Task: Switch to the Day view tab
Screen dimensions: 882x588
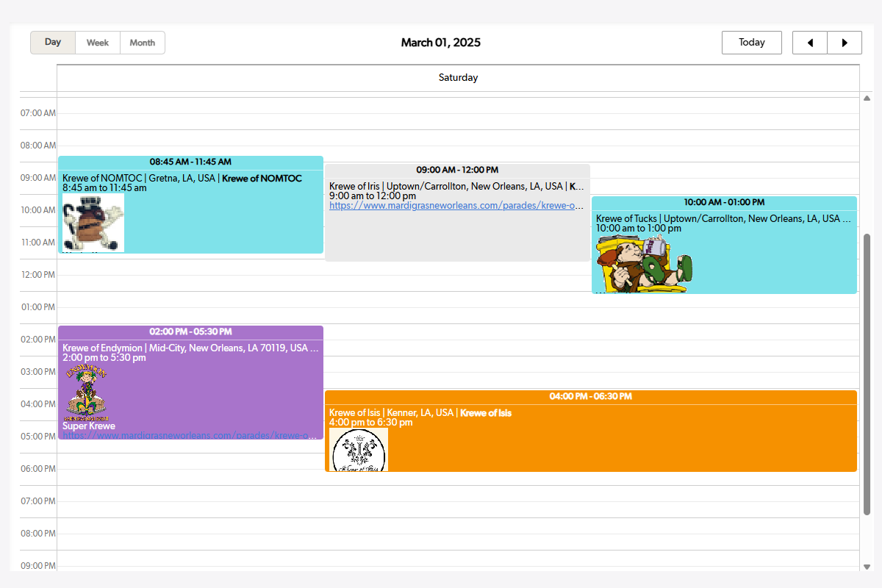Action: coord(53,43)
